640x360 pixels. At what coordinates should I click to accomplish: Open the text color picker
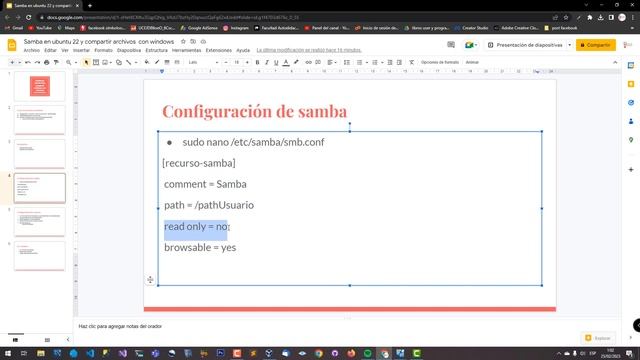286,62
